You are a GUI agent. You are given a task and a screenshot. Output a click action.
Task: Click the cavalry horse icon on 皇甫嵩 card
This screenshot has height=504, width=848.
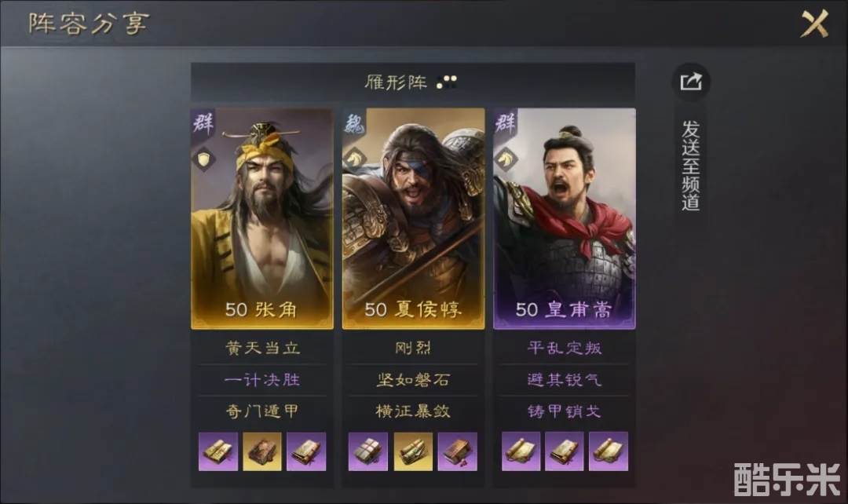click(506, 159)
